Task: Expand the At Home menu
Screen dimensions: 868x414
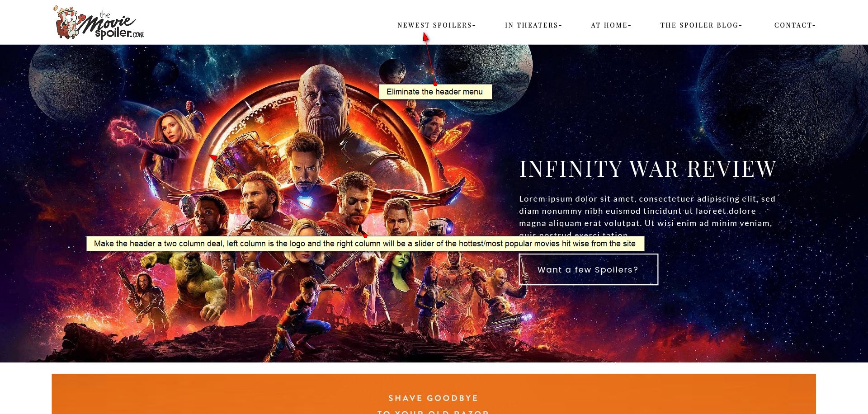Action: [x=611, y=25]
